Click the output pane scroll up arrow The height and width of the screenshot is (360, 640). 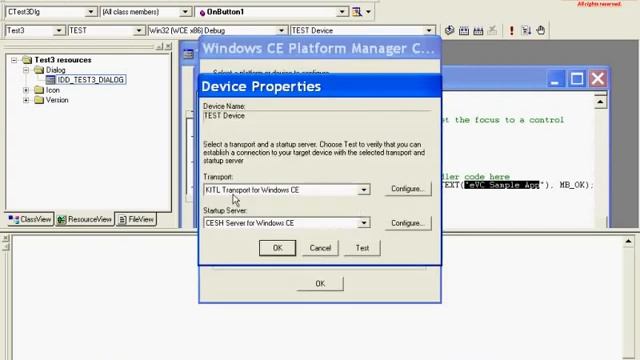(629, 242)
